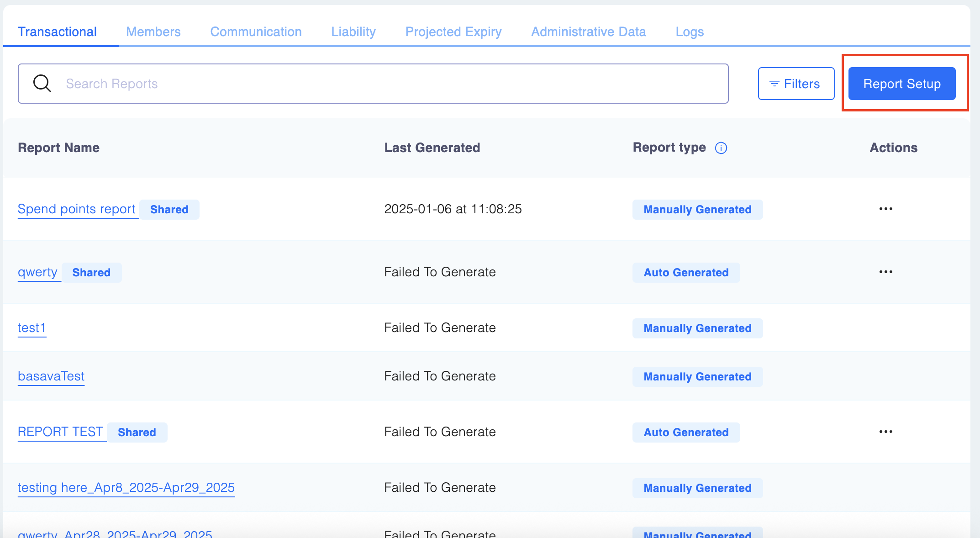Open actions ellipsis for REPORT TEST row
Screen dimensions: 980x538
885,432
